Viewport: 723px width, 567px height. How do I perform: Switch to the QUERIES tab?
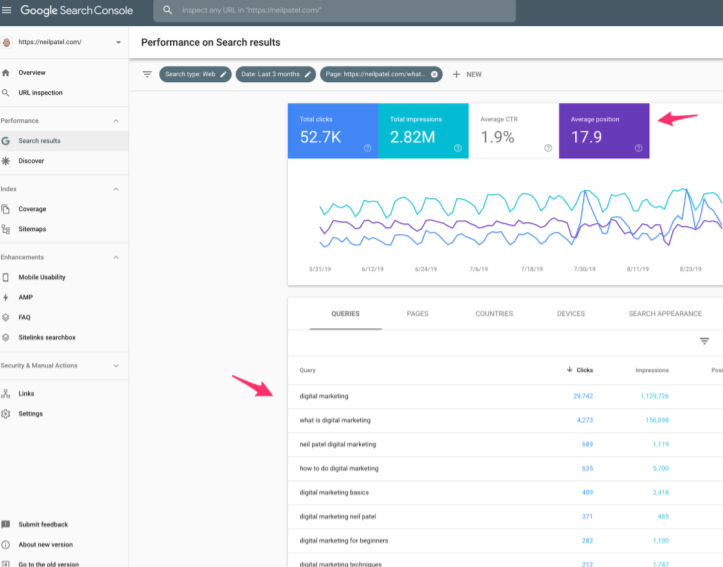[x=345, y=314]
